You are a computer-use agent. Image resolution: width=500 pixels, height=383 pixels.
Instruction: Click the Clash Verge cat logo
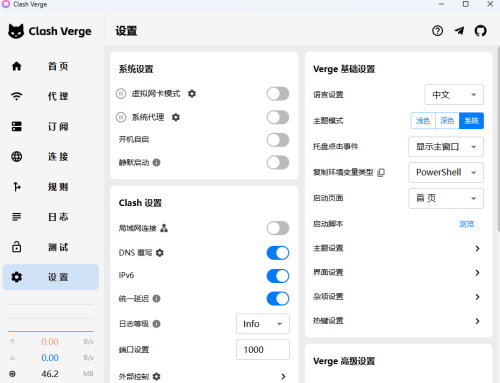coord(16,31)
